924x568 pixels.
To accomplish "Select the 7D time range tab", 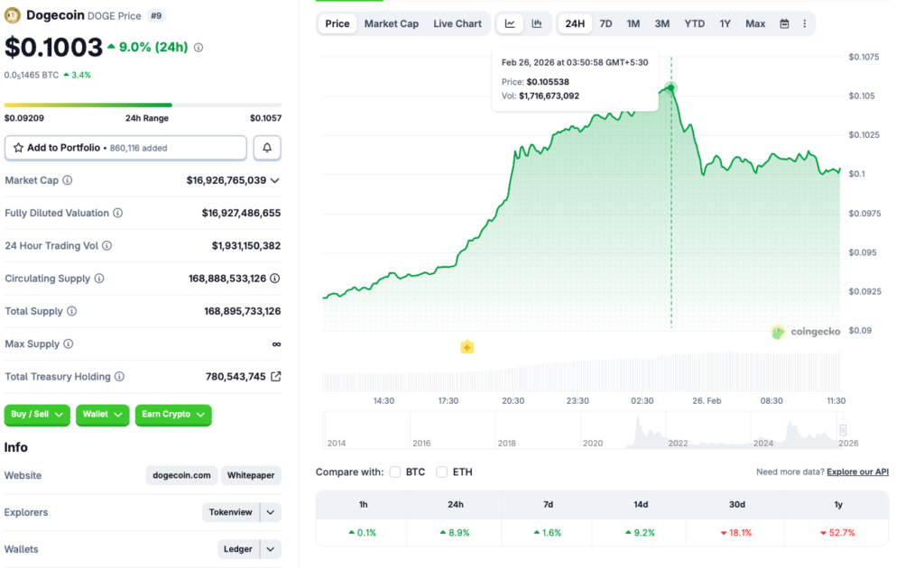I will pos(605,23).
